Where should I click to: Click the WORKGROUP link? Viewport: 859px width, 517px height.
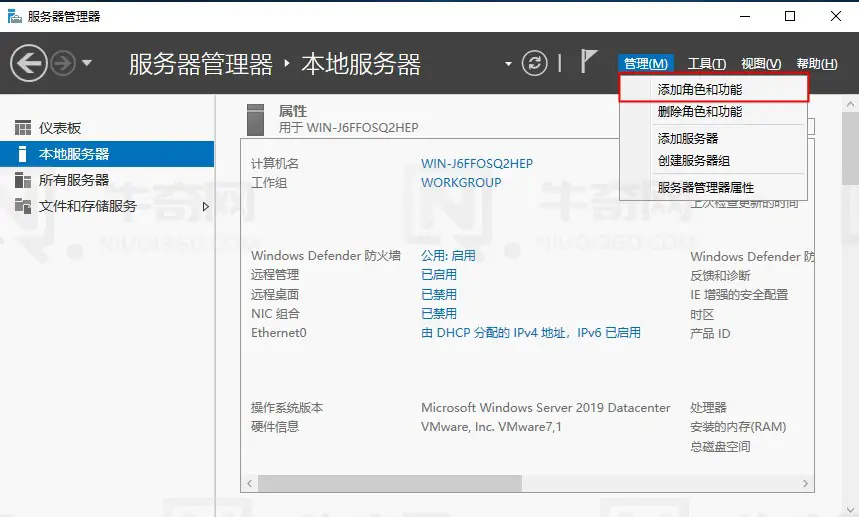461,182
